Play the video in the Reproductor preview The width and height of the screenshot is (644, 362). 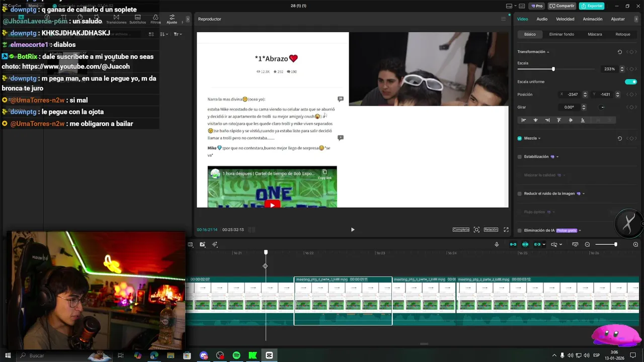coord(353,230)
